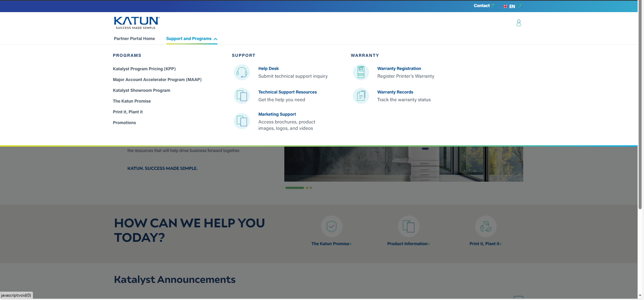Click the 'How can we help you today?' heading
Screen dimensions: 644x300
point(189,230)
